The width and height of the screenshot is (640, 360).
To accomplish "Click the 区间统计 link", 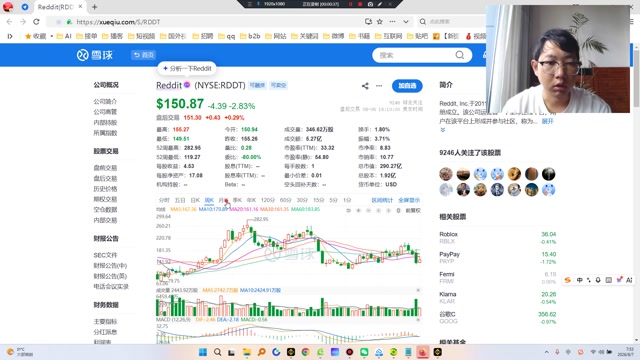I will pos(382,200).
